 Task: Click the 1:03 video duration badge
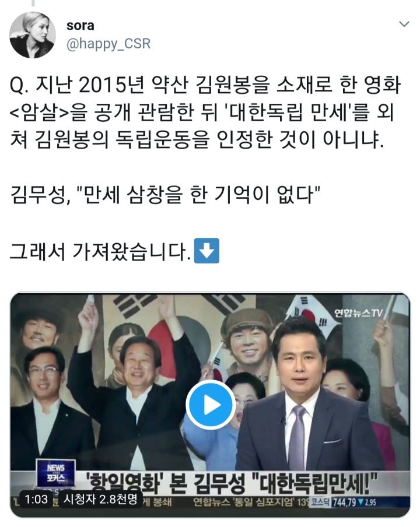tap(36, 499)
